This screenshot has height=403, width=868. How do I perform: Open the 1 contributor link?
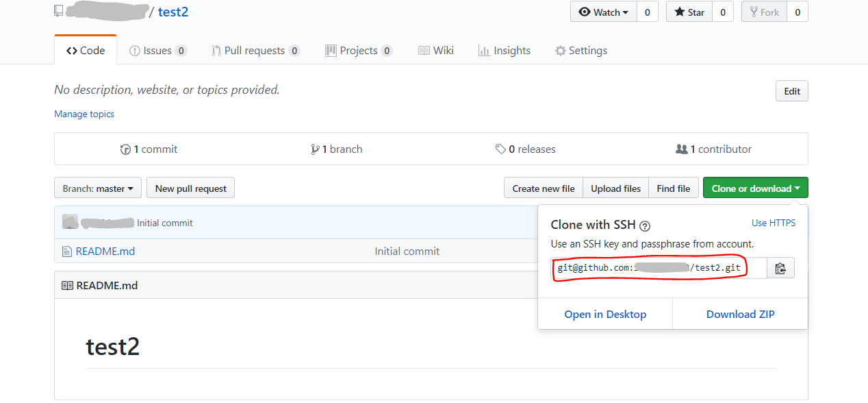click(x=713, y=149)
